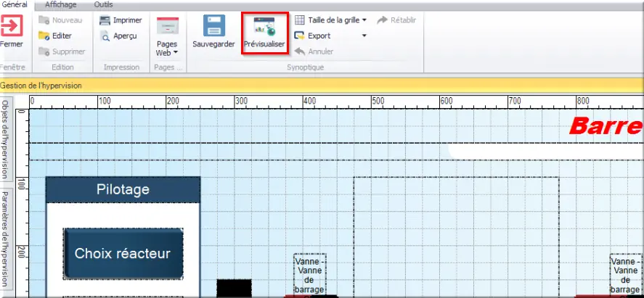Click the Supprimer label
This screenshot has width=644, height=298.
tap(68, 51)
